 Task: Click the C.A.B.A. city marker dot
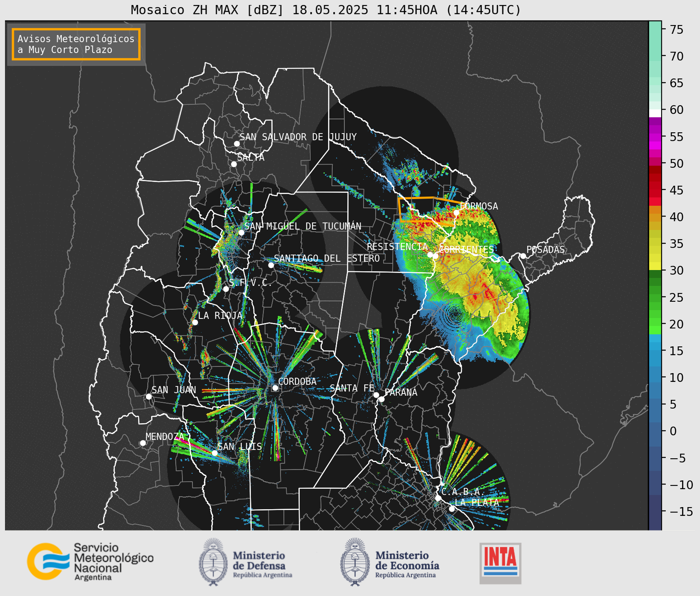438,498
